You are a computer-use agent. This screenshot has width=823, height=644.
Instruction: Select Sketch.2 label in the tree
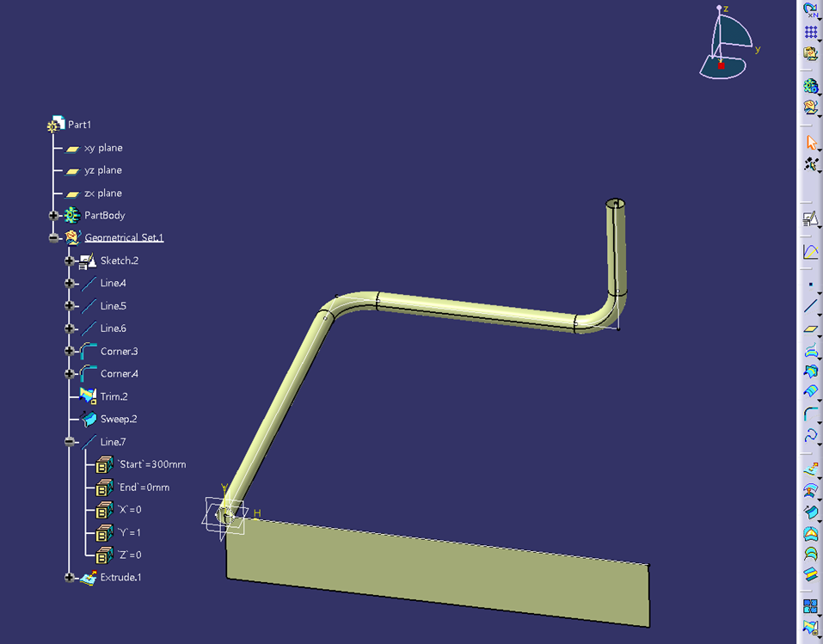pos(120,261)
